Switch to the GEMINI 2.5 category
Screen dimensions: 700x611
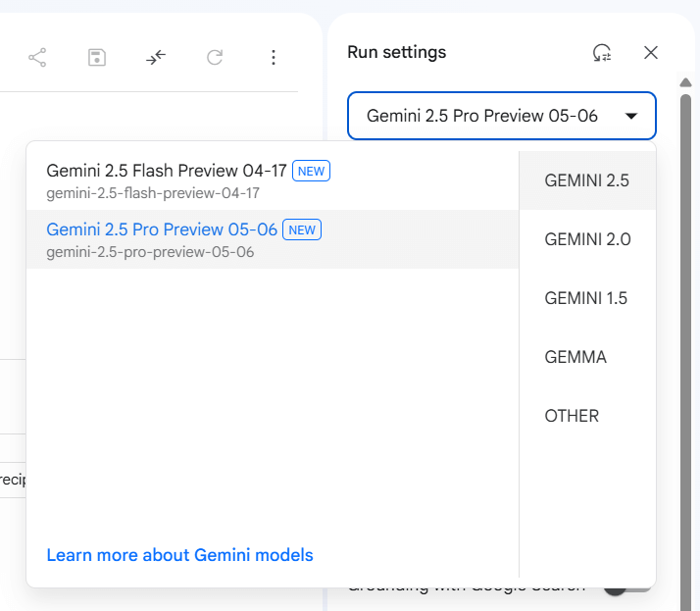click(x=587, y=180)
